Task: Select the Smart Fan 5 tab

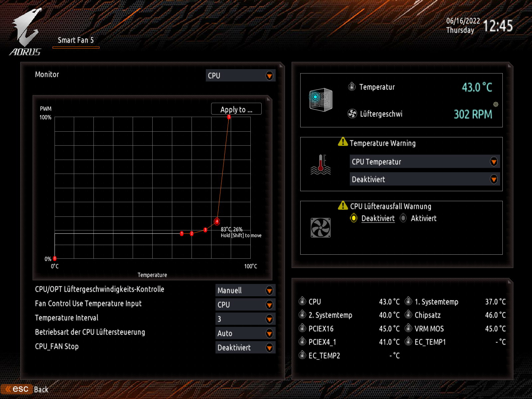Action: (x=76, y=41)
